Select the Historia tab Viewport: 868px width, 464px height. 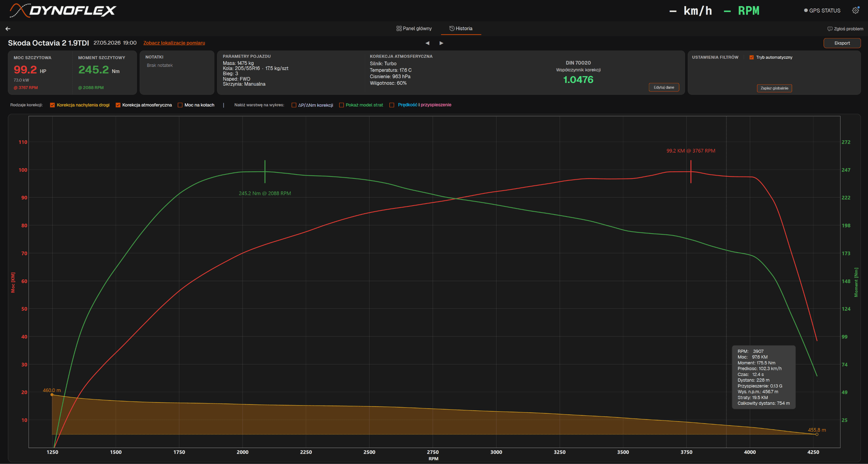461,29
